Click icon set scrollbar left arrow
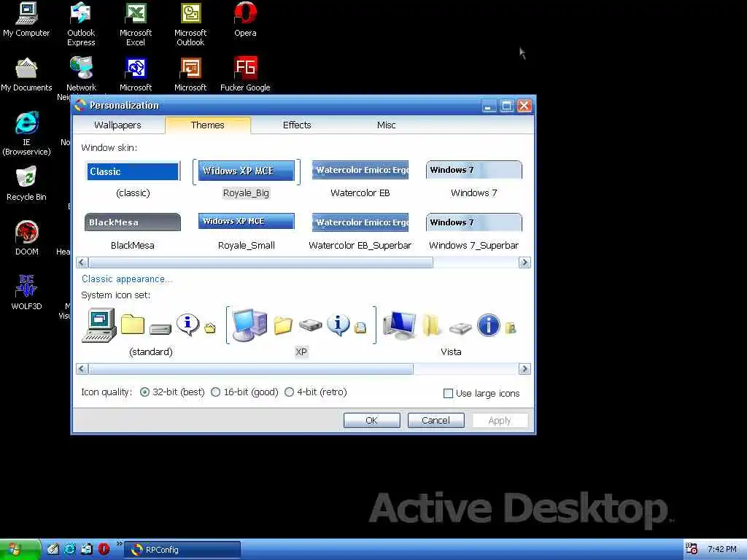This screenshot has height=560, width=747. tap(82, 369)
